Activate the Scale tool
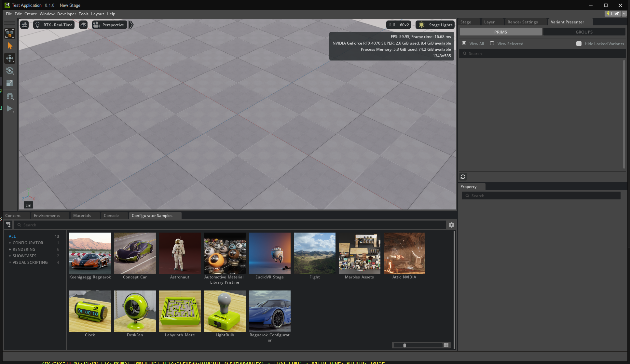 pos(9,83)
